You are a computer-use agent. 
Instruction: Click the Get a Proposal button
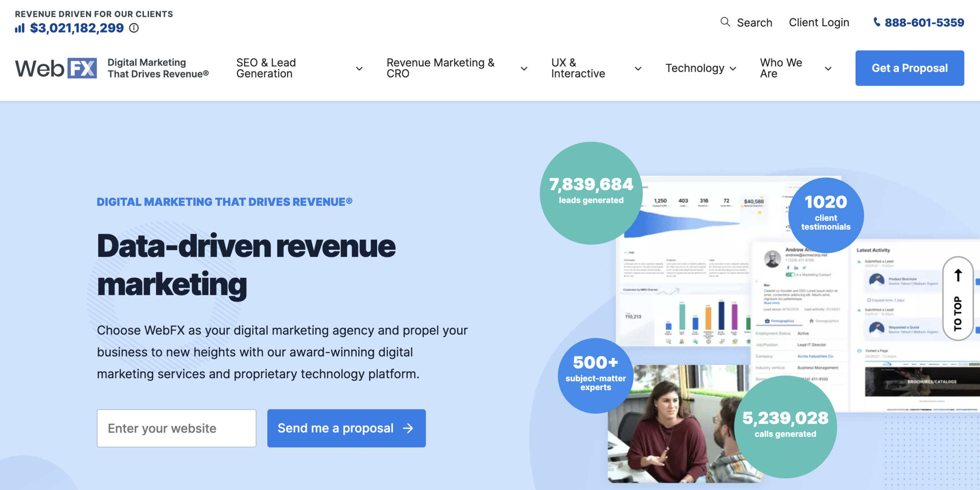point(910,68)
